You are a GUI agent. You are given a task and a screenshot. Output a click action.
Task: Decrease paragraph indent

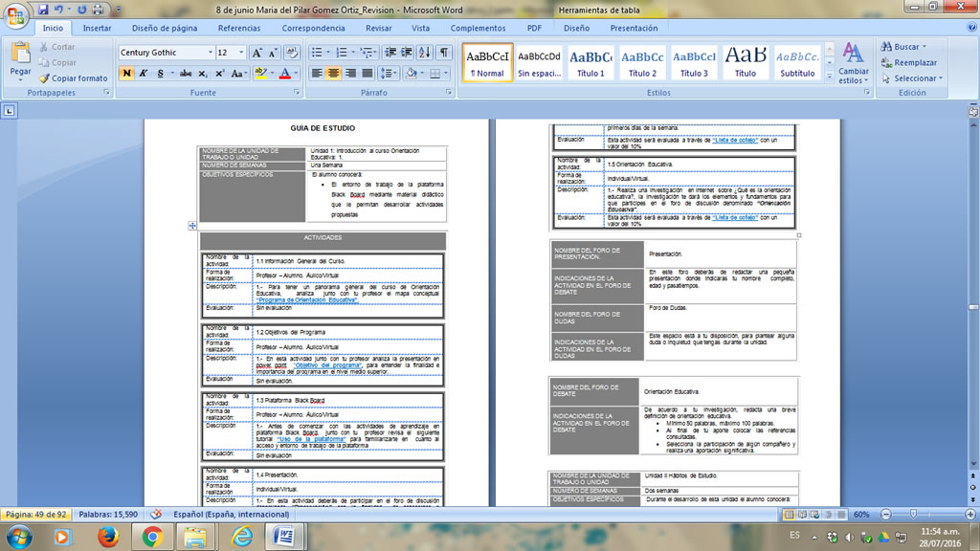(390, 54)
